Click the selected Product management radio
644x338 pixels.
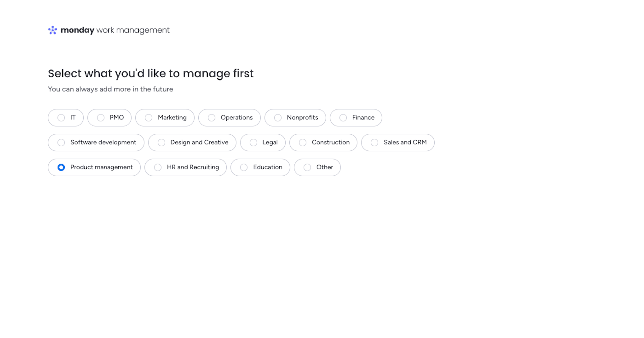pyautogui.click(x=61, y=167)
